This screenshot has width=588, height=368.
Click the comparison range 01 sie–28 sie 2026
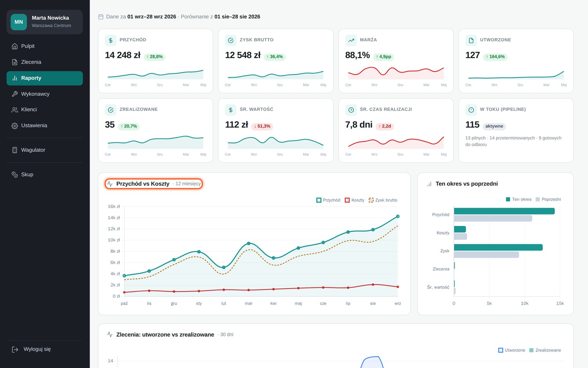point(237,17)
